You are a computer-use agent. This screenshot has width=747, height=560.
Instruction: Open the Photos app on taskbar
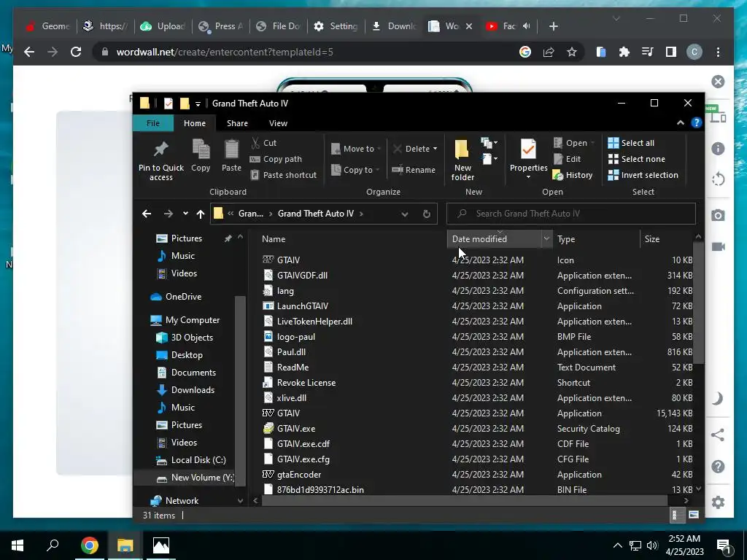click(161, 545)
